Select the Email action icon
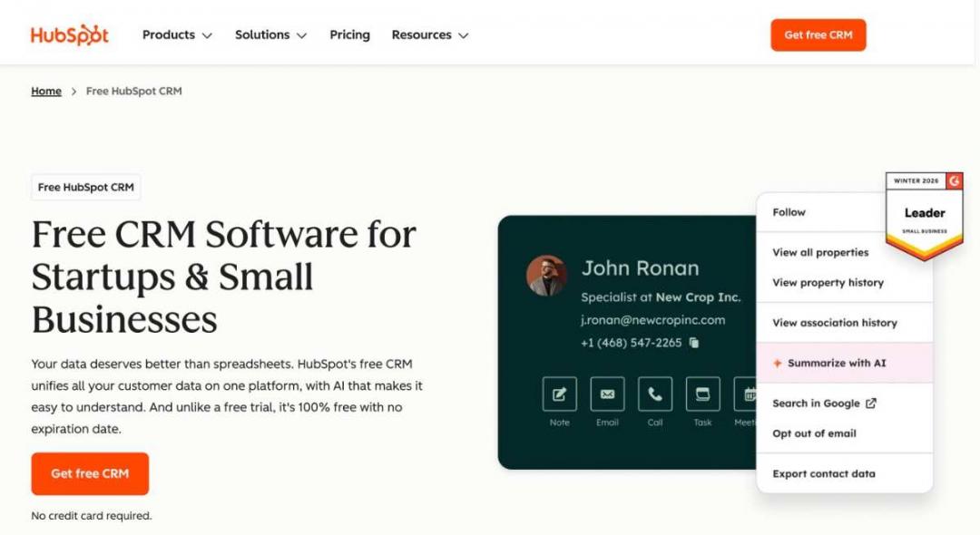This screenshot has height=535, width=980. pyautogui.click(x=607, y=394)
